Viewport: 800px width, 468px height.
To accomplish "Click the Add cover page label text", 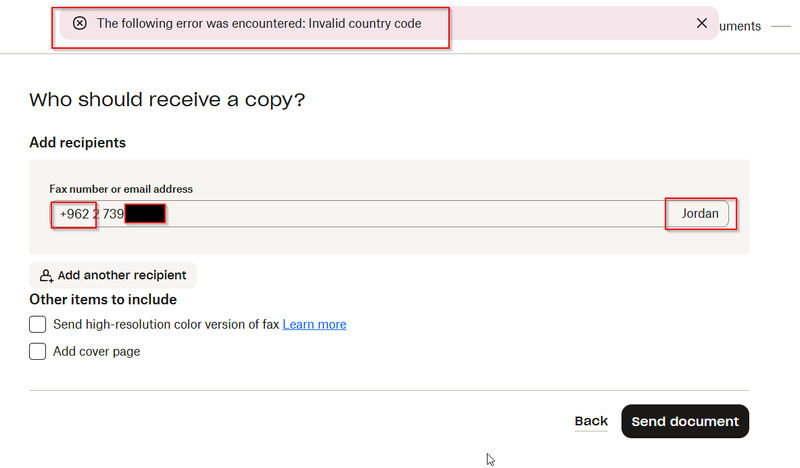I will pos(97,351).
